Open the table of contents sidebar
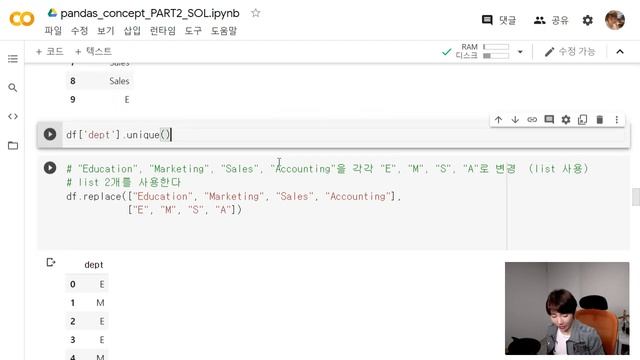Screen dimensions: 640x360 (13, 59)
